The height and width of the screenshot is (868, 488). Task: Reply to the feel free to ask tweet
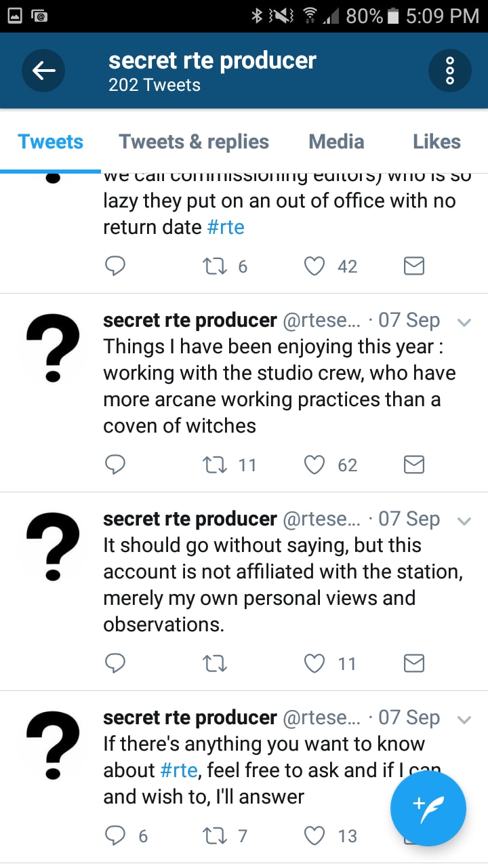click(x=115, y=835)
